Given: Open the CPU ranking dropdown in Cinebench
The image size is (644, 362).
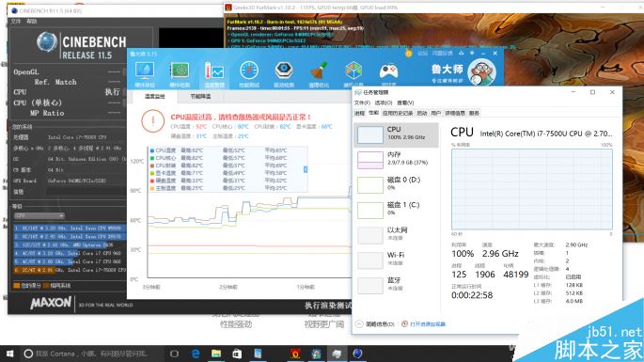Looking at the screenshot, I should coord(39,215).
